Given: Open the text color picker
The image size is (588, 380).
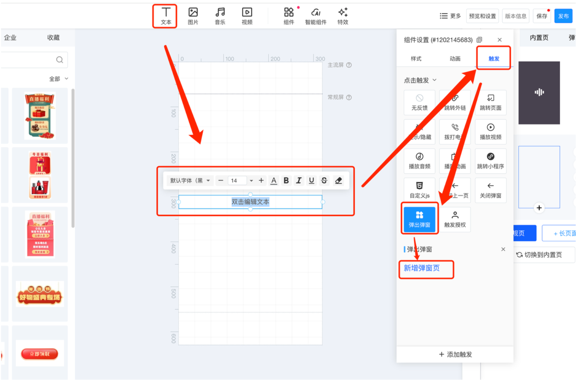Looking at the screenshot, I should click(x=274, y=181).
